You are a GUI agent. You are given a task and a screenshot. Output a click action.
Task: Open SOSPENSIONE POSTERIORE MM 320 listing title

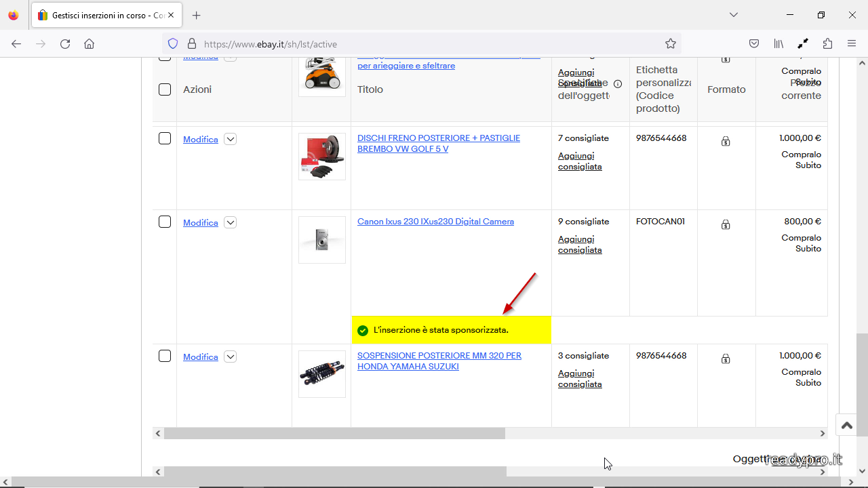click(439, 361)
